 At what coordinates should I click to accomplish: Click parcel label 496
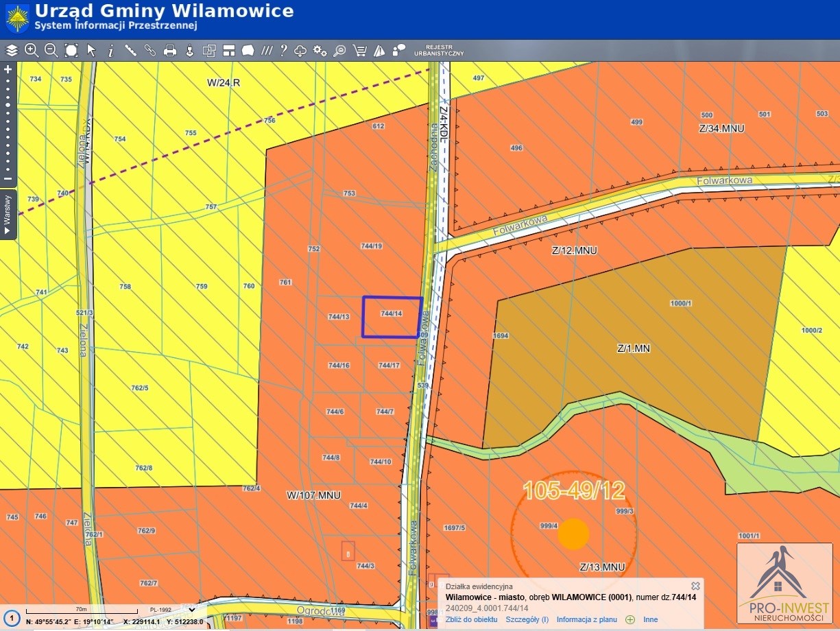click(x=516, y=148)
